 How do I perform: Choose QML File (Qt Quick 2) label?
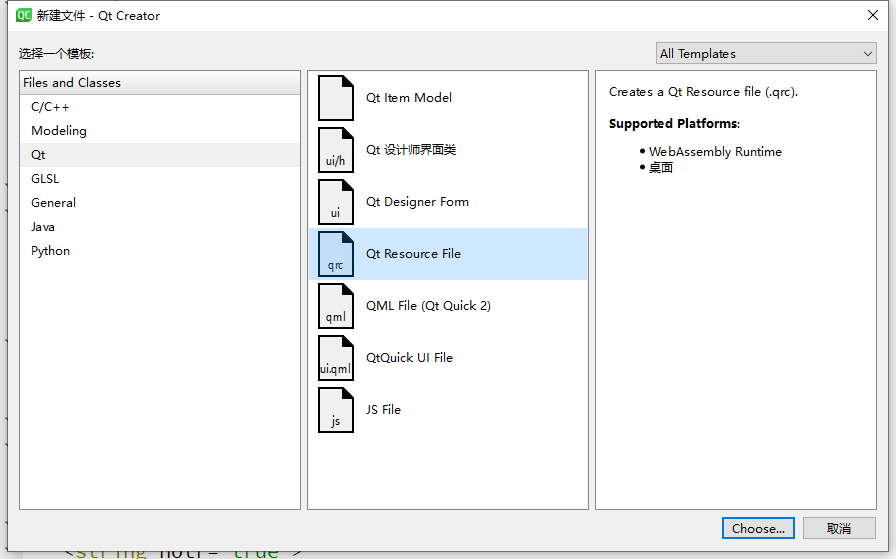[x=428, y=306]
